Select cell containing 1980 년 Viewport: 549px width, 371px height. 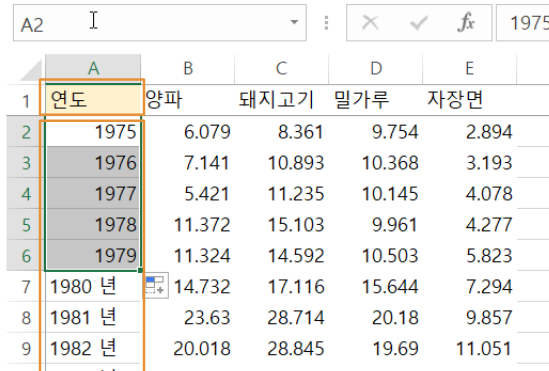93,286
